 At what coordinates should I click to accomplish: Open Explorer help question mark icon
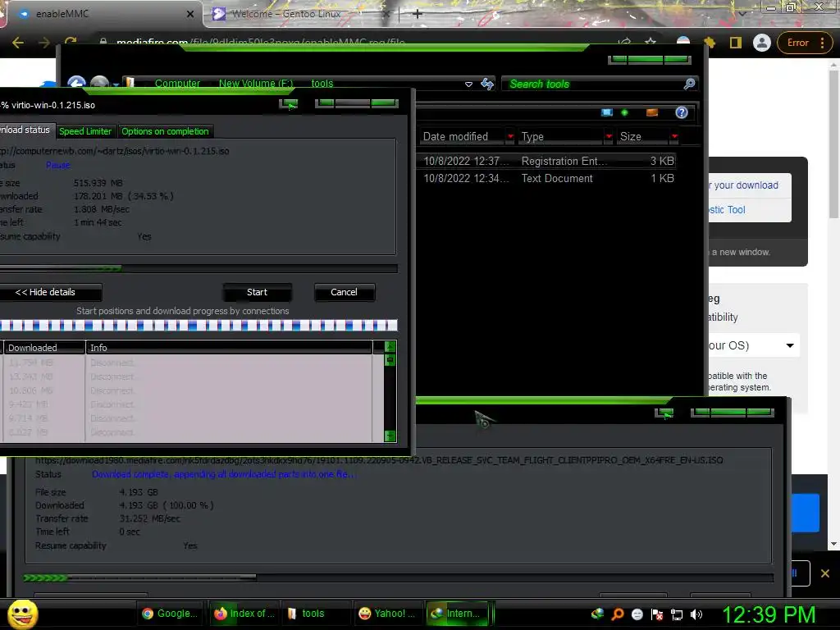(x=682, y=112)
